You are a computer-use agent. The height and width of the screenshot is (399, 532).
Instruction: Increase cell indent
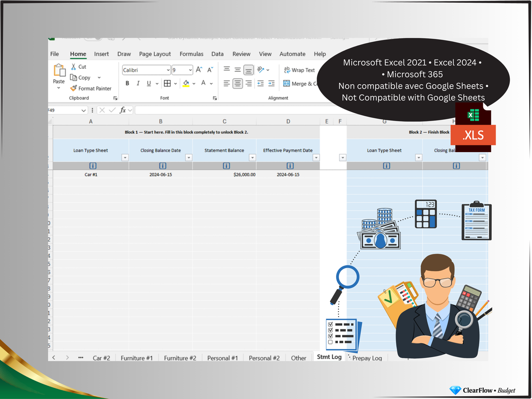pyautogui.click(x=271, y=83)
